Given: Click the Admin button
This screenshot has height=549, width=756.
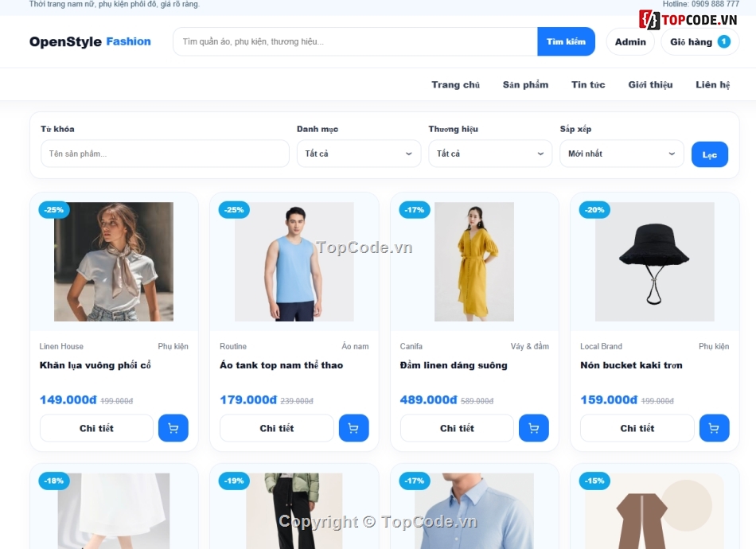Looking at the screenshot, I should (x=630, y=42).
